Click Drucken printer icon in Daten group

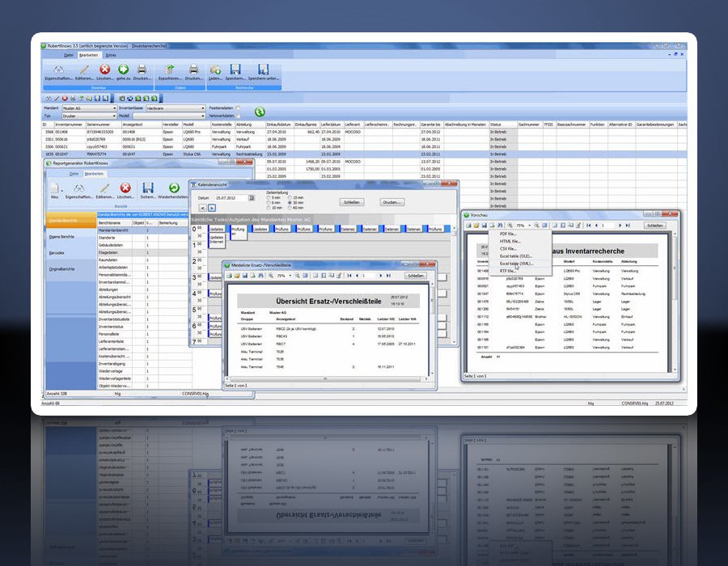193,70
